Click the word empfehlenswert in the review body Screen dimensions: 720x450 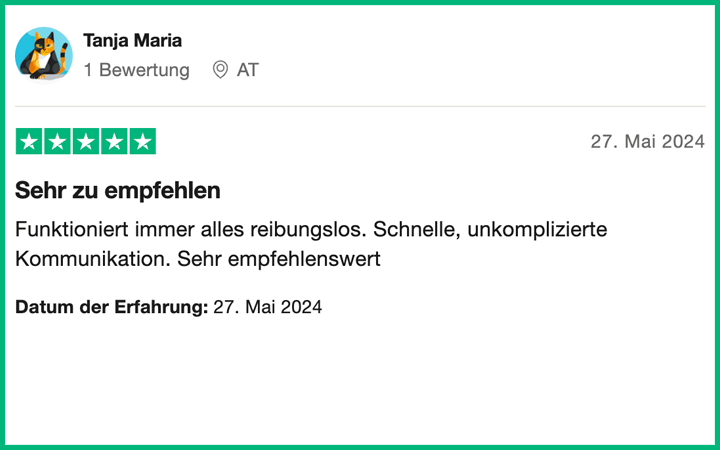(304, 259)
